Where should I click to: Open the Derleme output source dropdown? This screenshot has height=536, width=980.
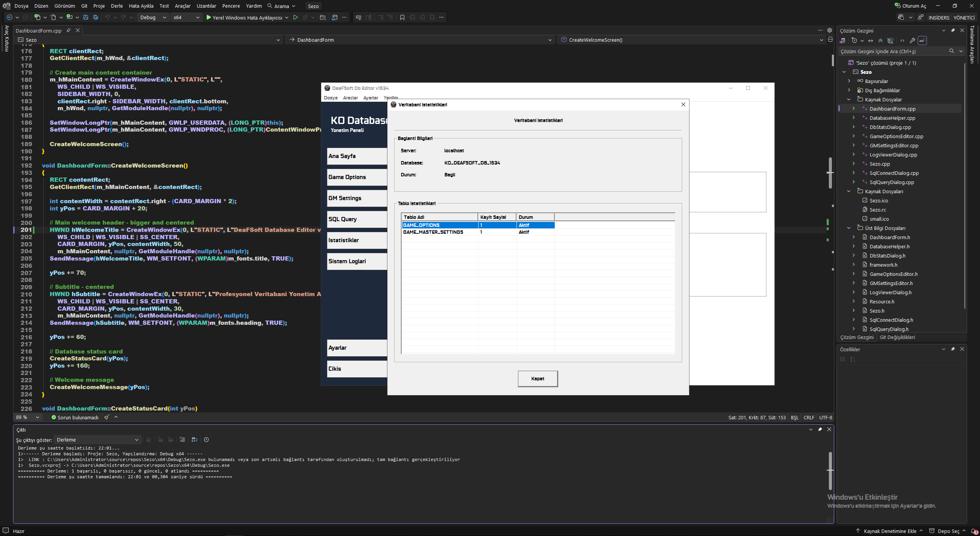[x=98, y=440]
